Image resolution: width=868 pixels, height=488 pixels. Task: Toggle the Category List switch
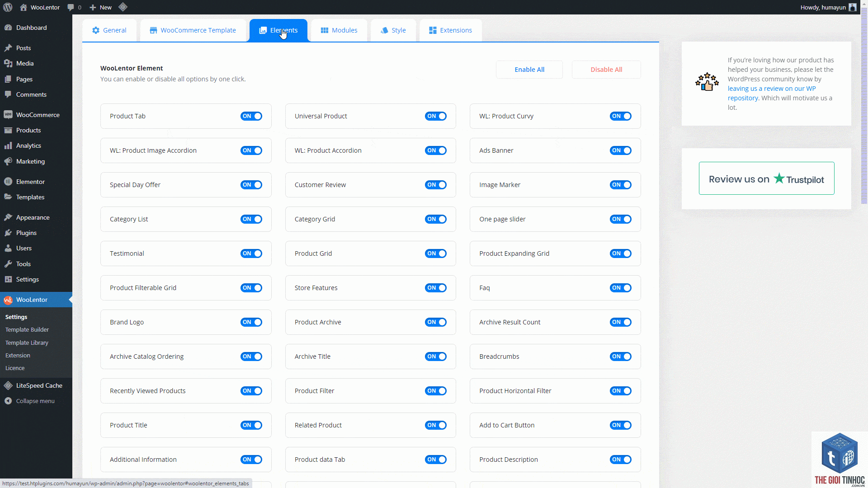tap(251, 219)
